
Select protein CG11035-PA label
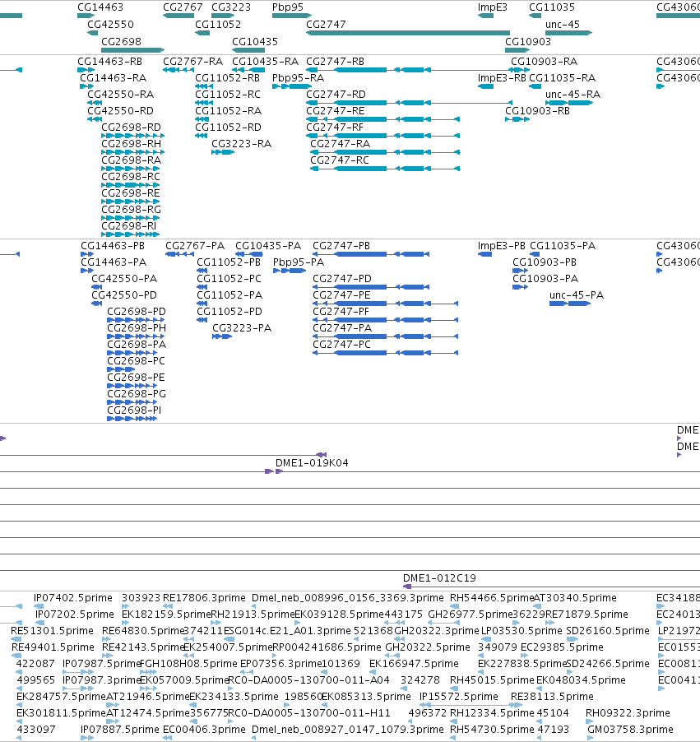tap(563, 246)
